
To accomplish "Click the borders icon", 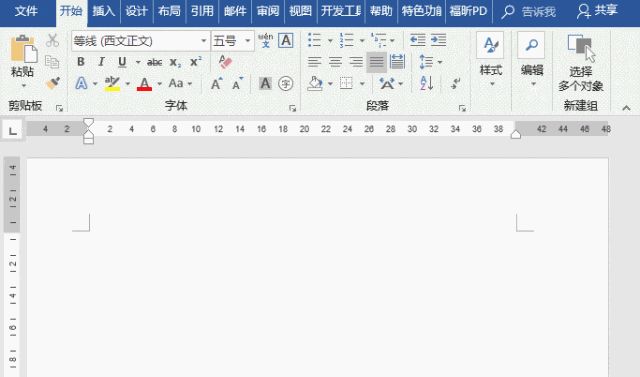I will [346, 84].
